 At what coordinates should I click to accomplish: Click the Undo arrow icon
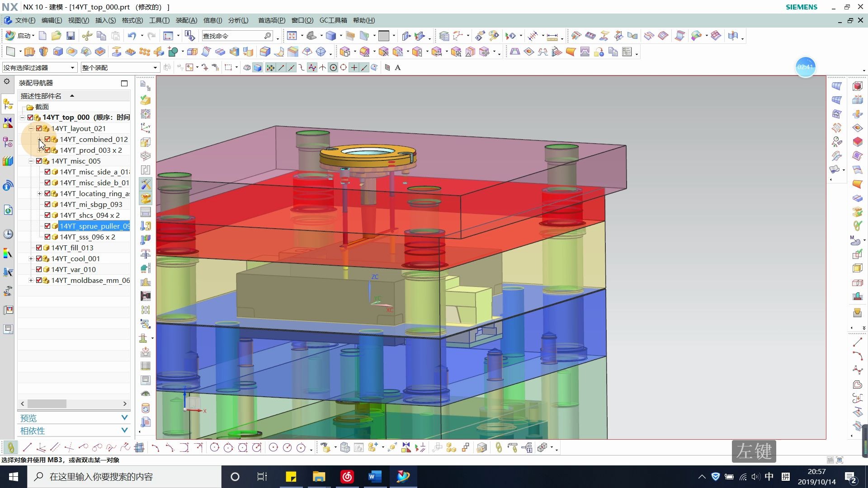click(132, 36)
